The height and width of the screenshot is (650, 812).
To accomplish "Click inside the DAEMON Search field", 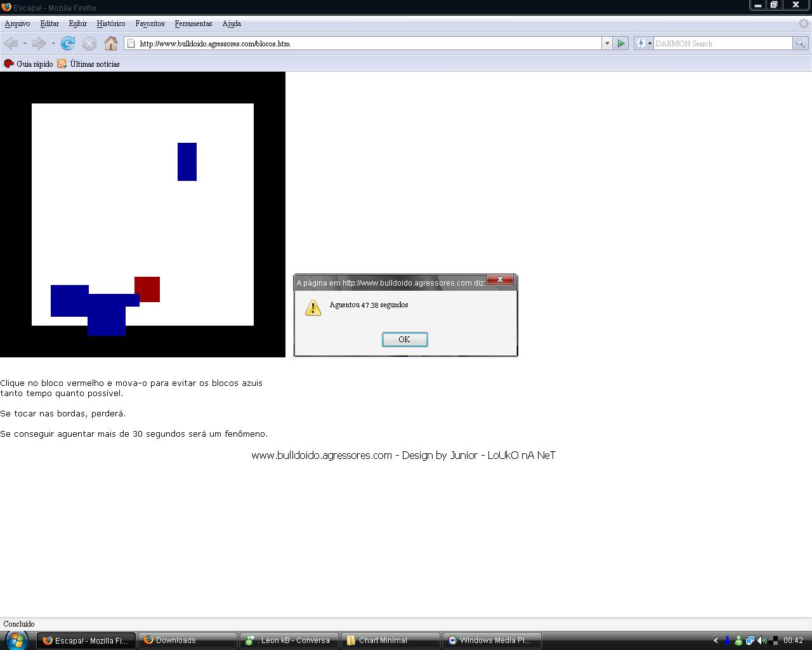I will tap(722, 43).
